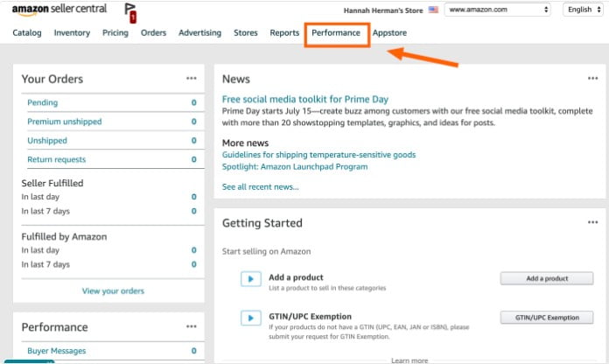Open the Advertising menu

(x=200, y=33)
